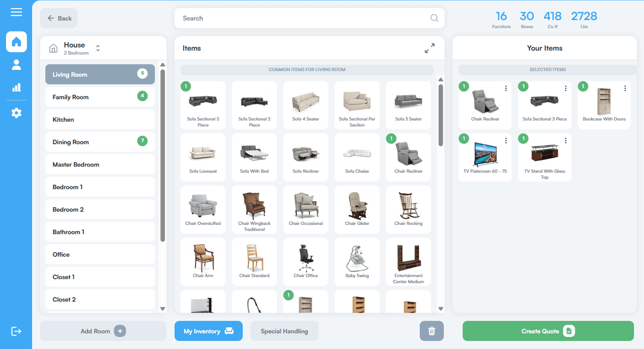Select the Dining Room from the room list

pyautogui.click(x=99, y=142)
